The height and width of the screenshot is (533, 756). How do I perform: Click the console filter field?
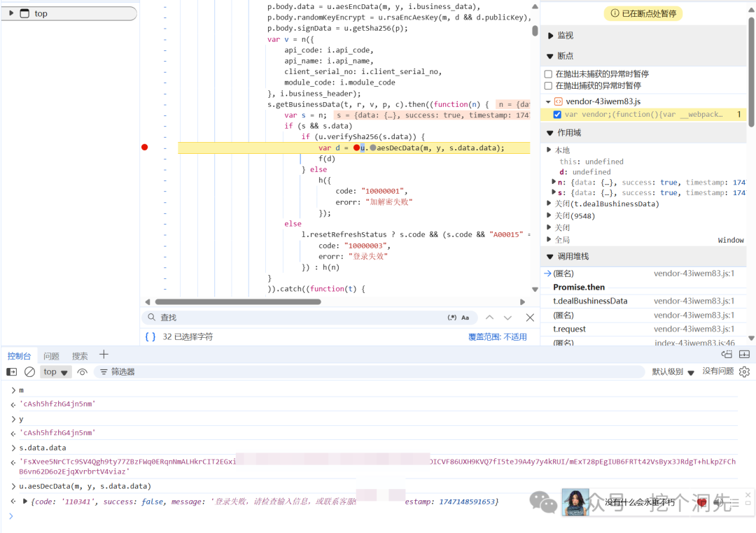point(369,371)
